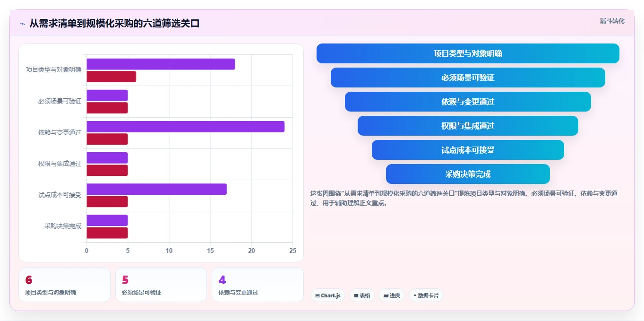Click the 依赖与变更通过 funnel stage
The image size is (644, 321).
point(468,102)
